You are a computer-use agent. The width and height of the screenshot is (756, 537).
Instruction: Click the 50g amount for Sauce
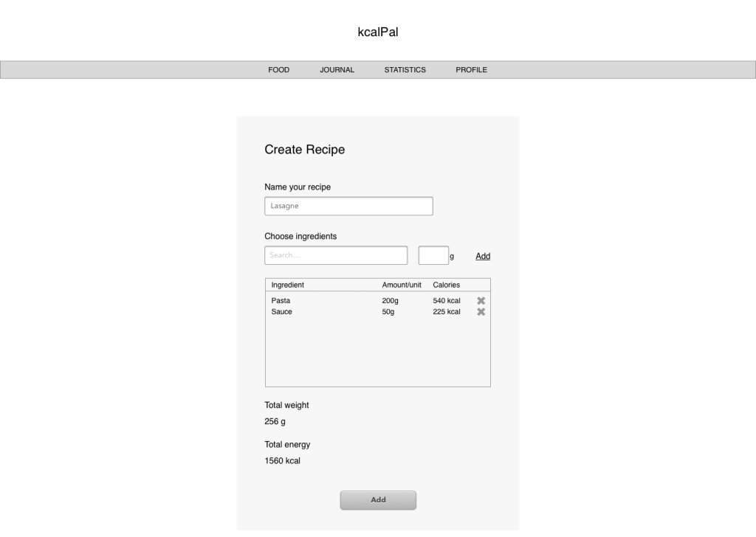point(388,312)
